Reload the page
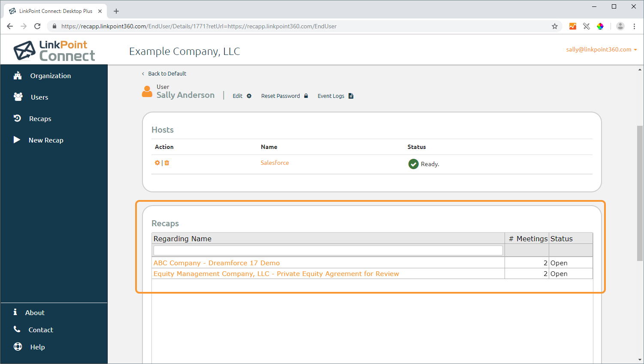Screen dimensions: 644x364 point(37,26)
